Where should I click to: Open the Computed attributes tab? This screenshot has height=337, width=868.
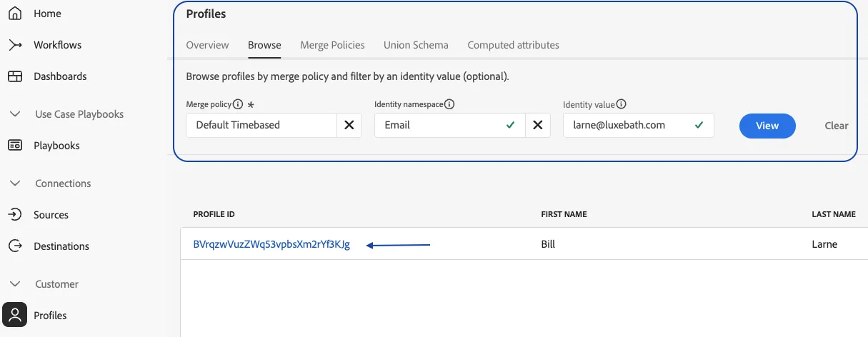coord(513,45)
